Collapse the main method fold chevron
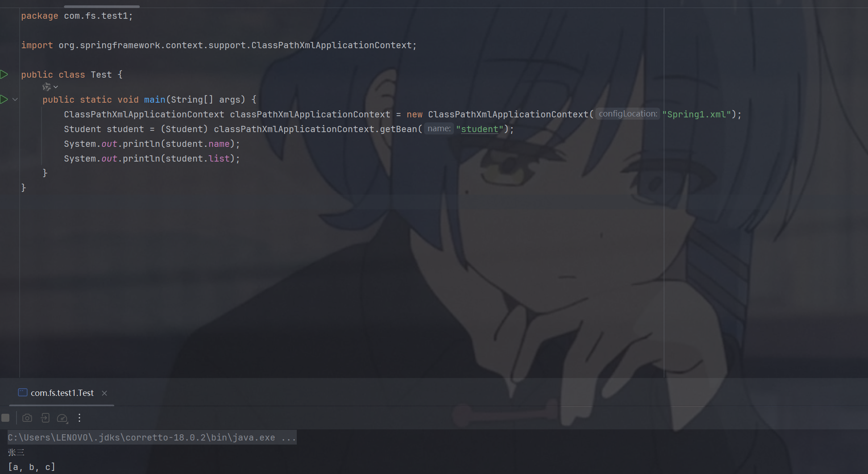 click(15, 100)
